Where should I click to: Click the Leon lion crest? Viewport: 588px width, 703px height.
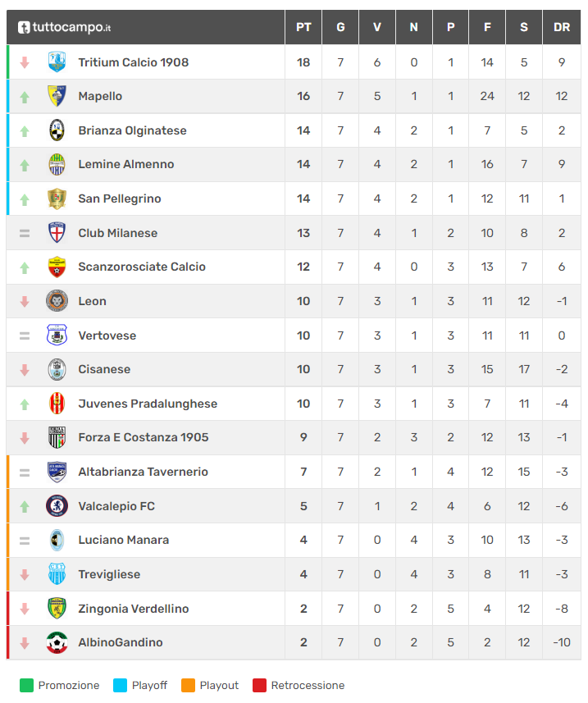pos(57,301)
